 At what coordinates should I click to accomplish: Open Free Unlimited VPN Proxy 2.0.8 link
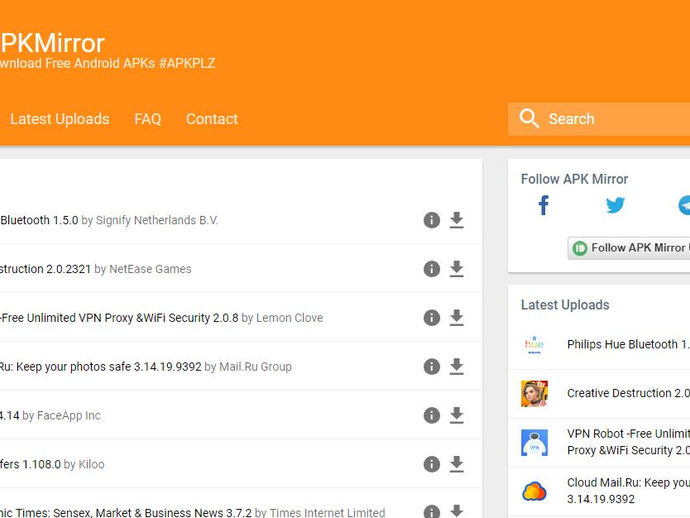tap(119, 318)
